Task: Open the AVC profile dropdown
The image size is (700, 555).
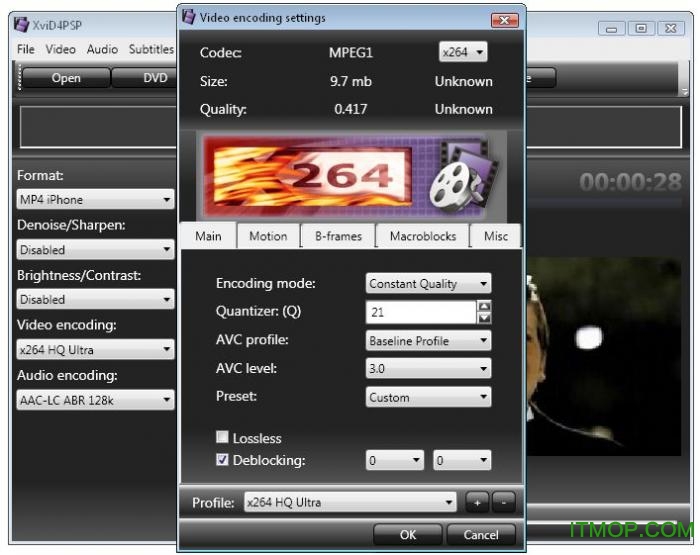Action: point(429,341)
